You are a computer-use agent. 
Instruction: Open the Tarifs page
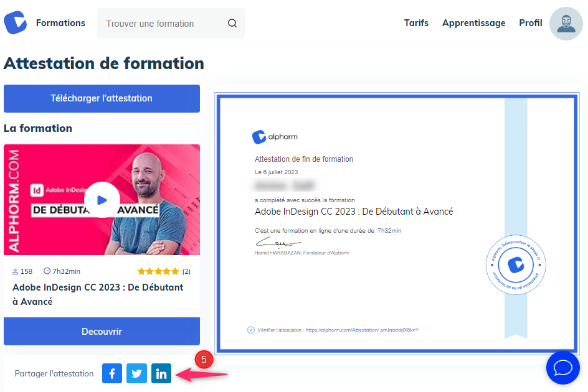point(416,23)
